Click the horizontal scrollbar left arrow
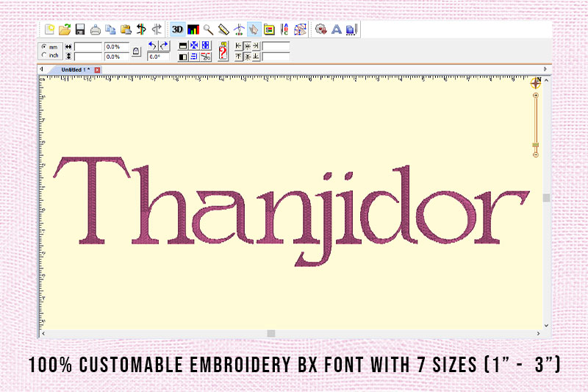This screenshot has width=588, height=392. 43,333
